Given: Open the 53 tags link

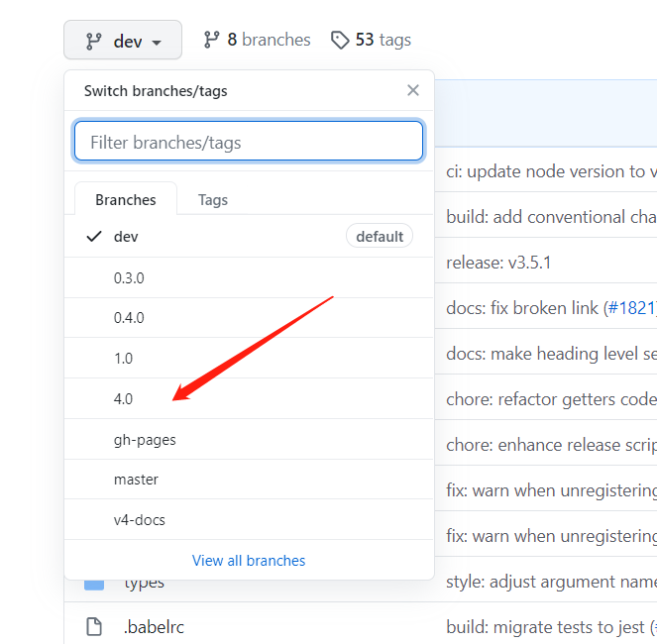Looking at the screenshot, I should [382, 40].
